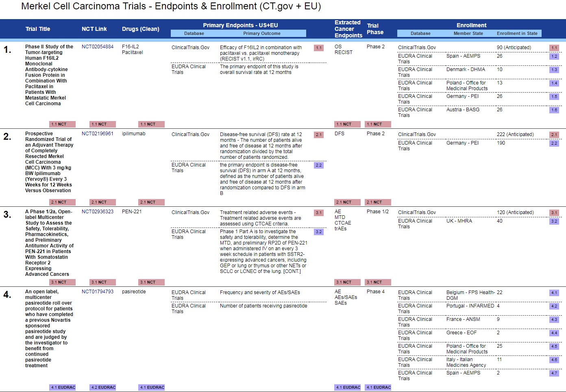Click the Trial Phase column header
Screen dimensions: 566x392
click(x=375, y=29)
